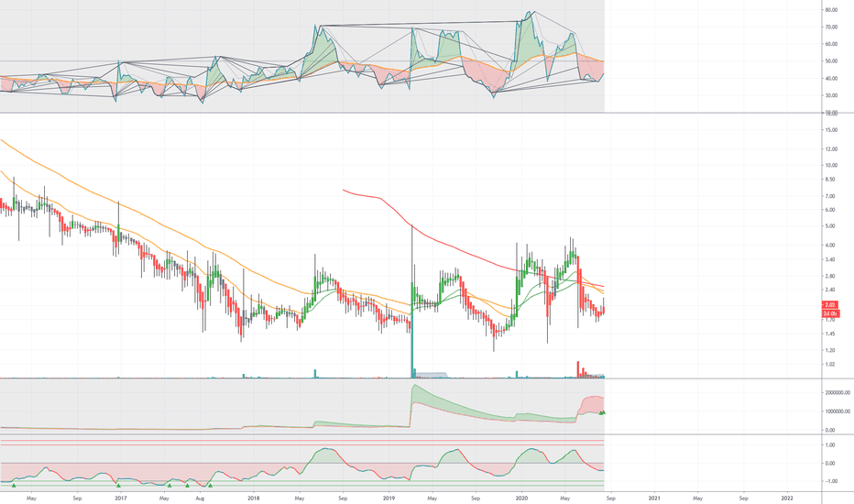Click the 15.00 price axis label
The height and width of the screenshot is (504, 854).
pyautogui.click(x=830, y=130)
